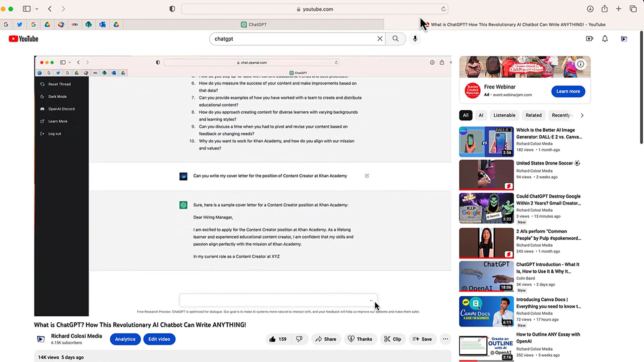Screen dimensions: 644x362
Task: Open the Free Webinar ad title
Action: pos(499,87)
